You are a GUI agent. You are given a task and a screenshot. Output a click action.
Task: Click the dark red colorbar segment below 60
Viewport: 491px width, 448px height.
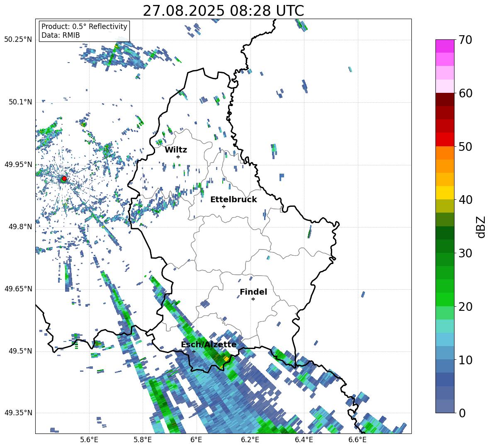(445, 99)
